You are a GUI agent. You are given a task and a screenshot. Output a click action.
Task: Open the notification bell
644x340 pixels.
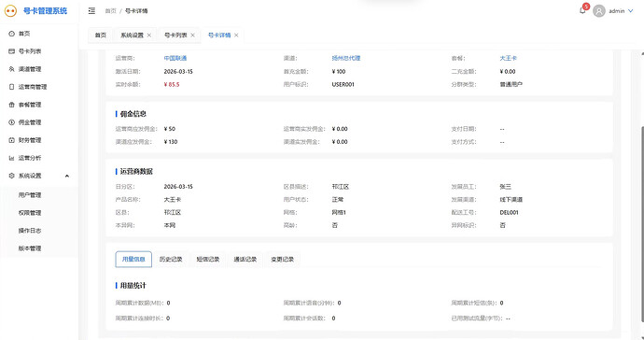pyautogui.click(x=582, y=10)
